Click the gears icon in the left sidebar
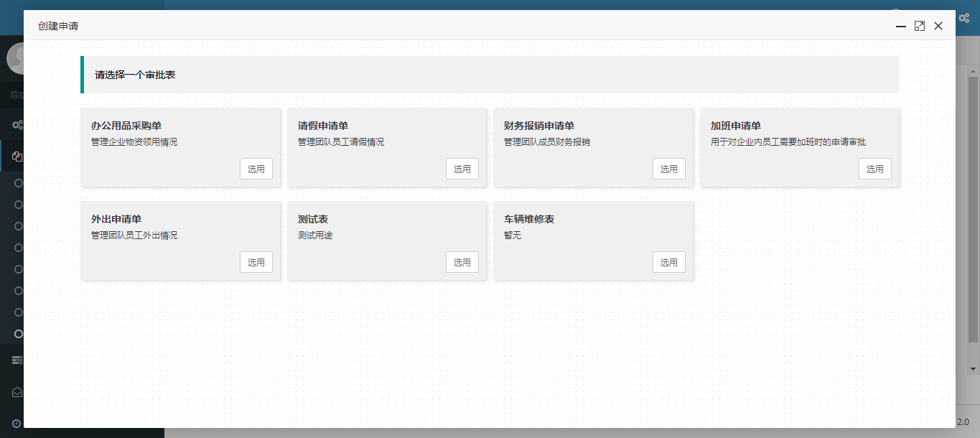This screenshot has height=438, width=980. [x=17, y=125]
